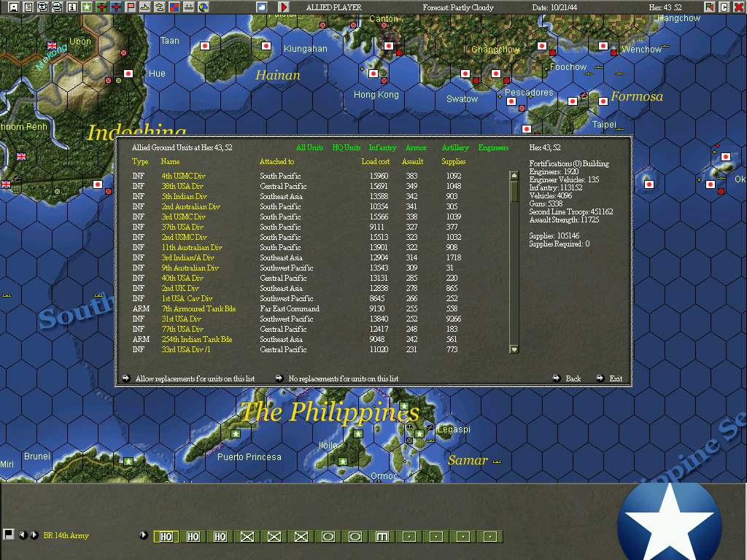747x560 pixels.
Task: Sort by the 'Attached to' column header
Action: click(276, 161)
